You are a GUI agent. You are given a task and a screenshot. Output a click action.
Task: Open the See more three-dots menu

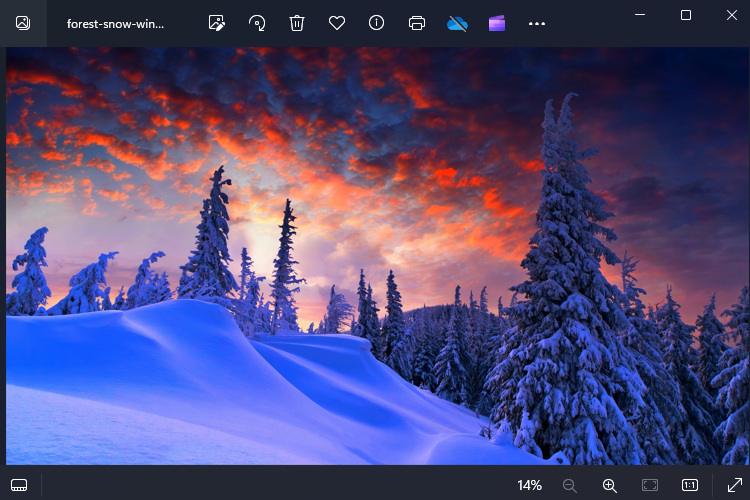(537, 23)
